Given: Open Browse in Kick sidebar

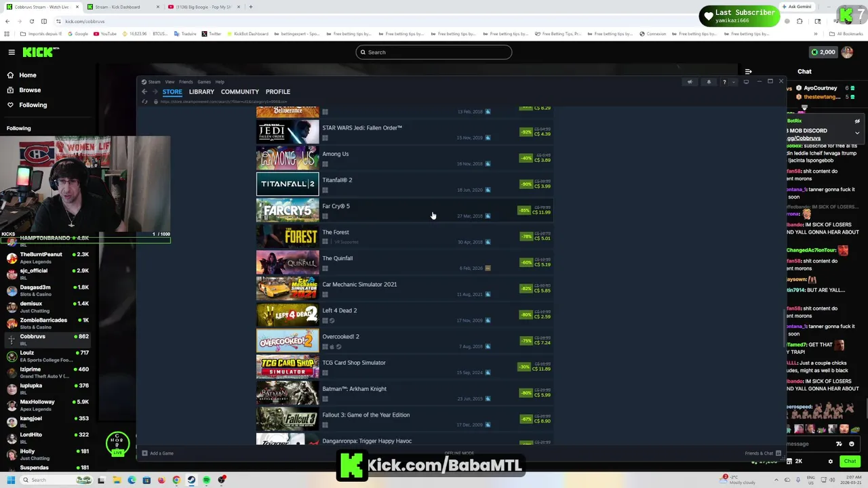Looking at the screenshot, I should pos(30,90).
